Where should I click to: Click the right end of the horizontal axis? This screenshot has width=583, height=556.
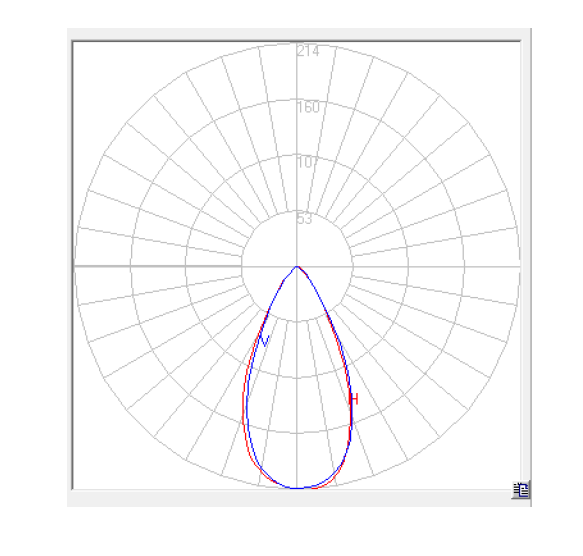pyautogui.click(x=517, y=266)
